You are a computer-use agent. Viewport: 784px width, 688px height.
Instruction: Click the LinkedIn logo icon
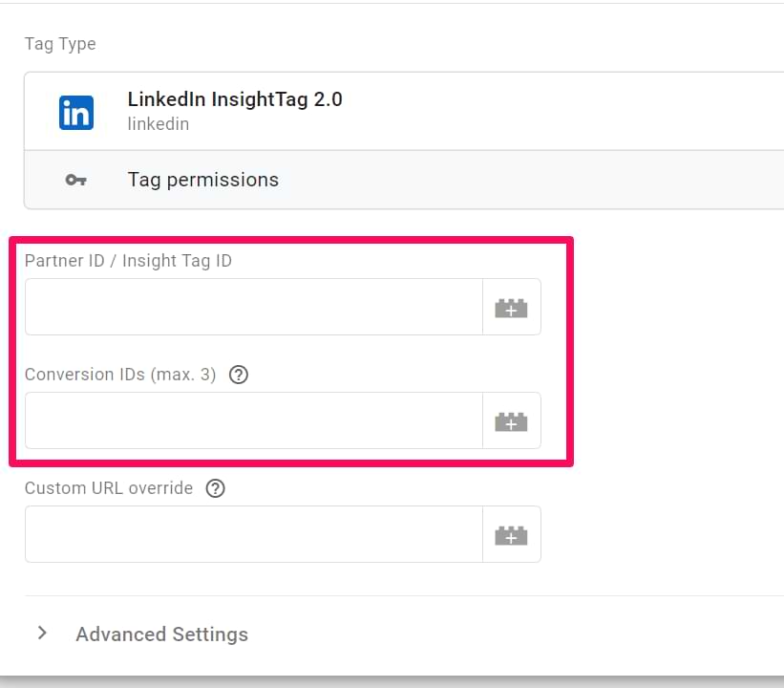(x=76, y=113)
